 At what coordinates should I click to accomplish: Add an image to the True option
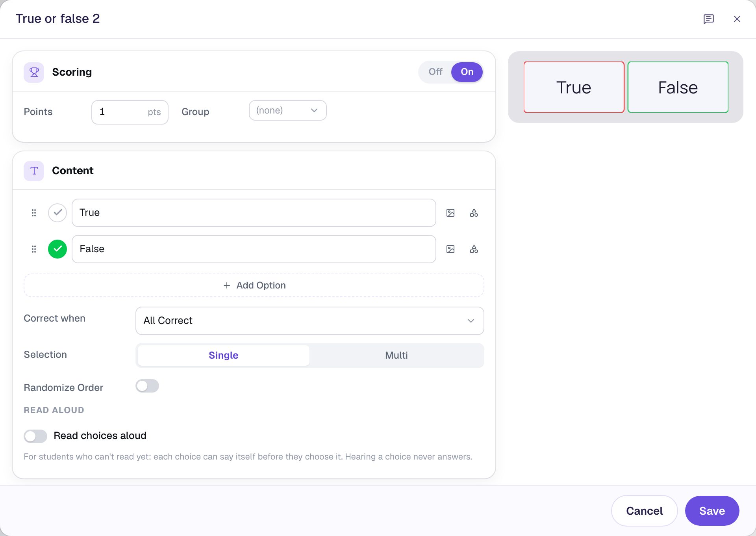tap(450, 213)
